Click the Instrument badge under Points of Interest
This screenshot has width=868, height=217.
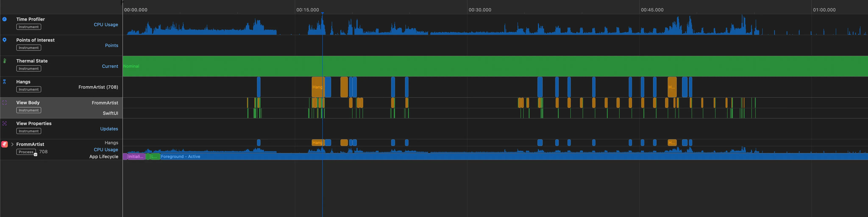pos(29,48)
